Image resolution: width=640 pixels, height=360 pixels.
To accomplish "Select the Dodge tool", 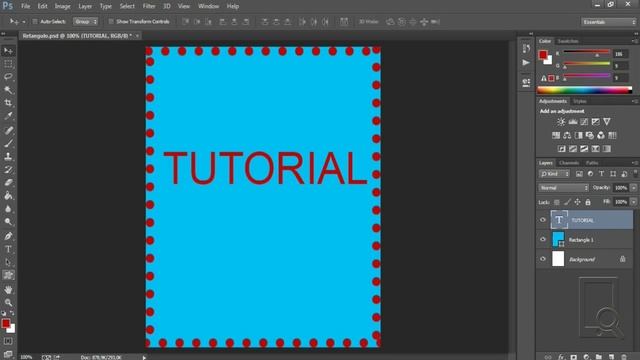I will (8, 222).
